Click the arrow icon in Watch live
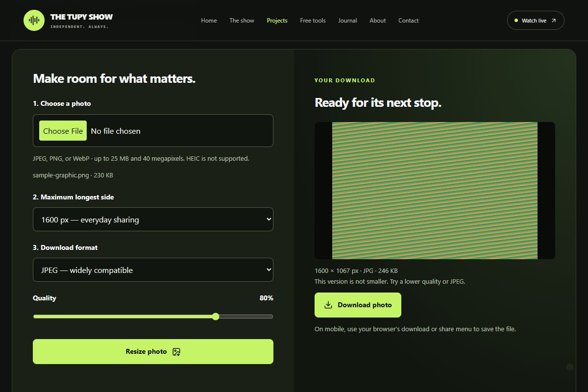 pyautogui.click(x=554, y=21)
